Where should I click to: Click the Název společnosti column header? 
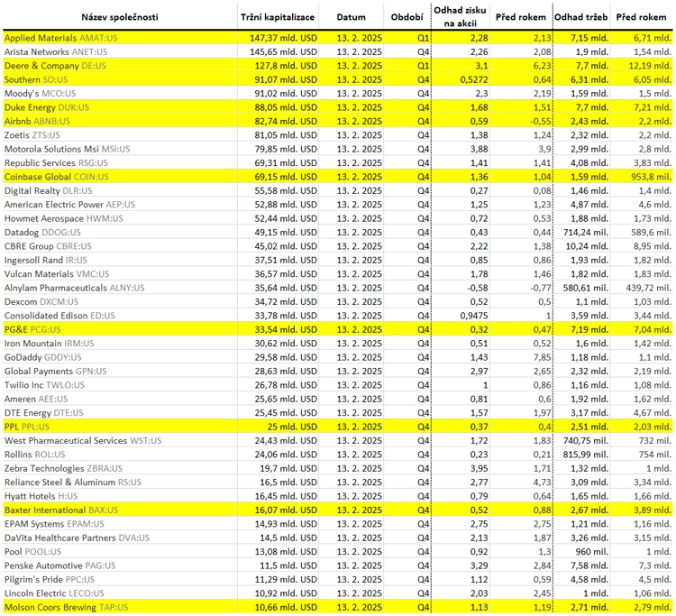point(120,17)
